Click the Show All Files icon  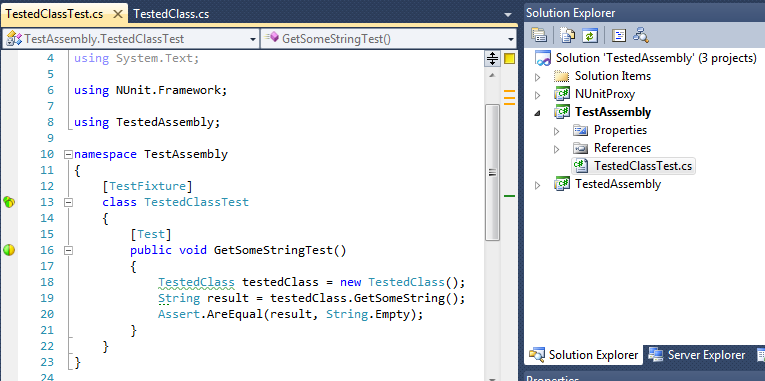567,35
